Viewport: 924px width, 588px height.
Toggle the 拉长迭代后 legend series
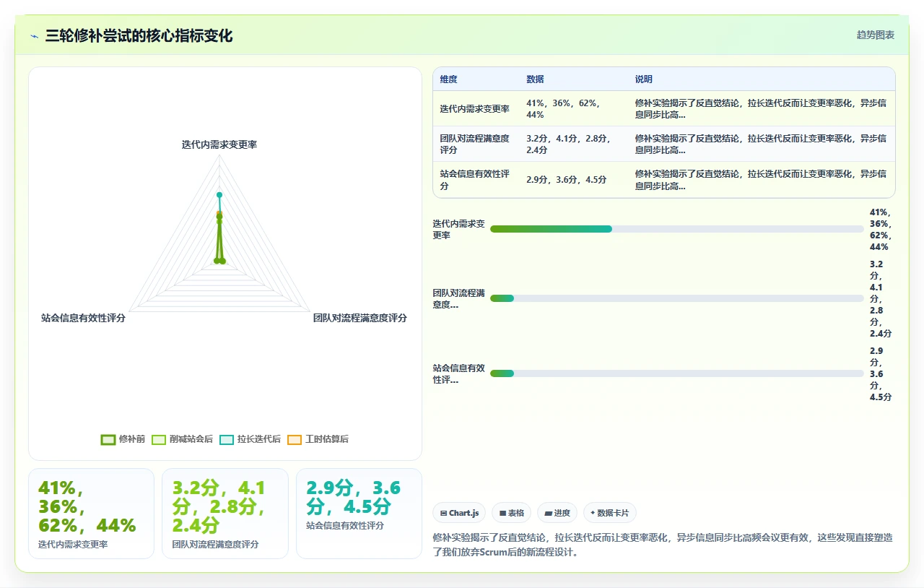tap(250, 439)
